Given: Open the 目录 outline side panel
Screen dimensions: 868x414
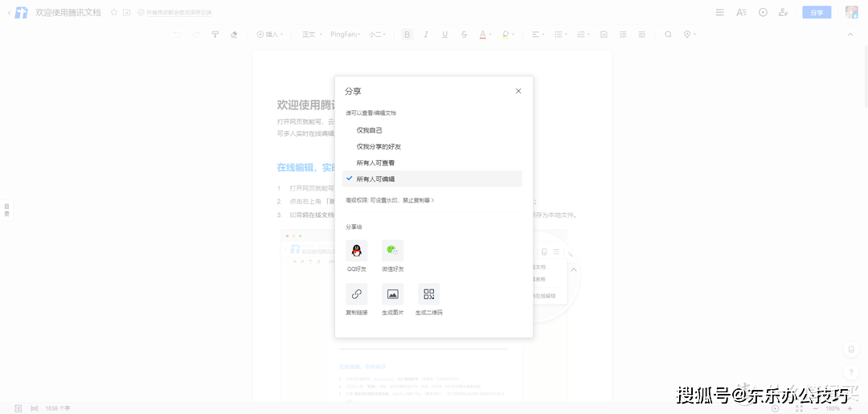Looking at the screenshot, I should [x=6, y=211].
